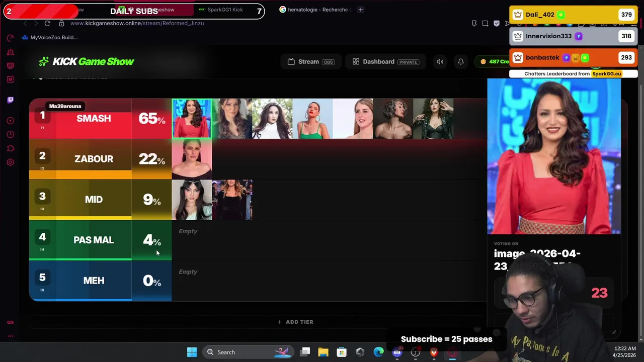
Task: Switch to the SparkGG1 Kick tab
Action: click(x=221, y=10)
